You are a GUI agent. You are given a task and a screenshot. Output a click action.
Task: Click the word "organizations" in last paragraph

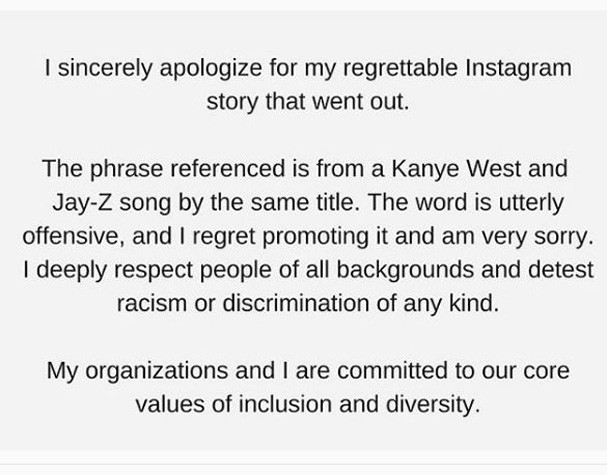(x=156, y=371)
